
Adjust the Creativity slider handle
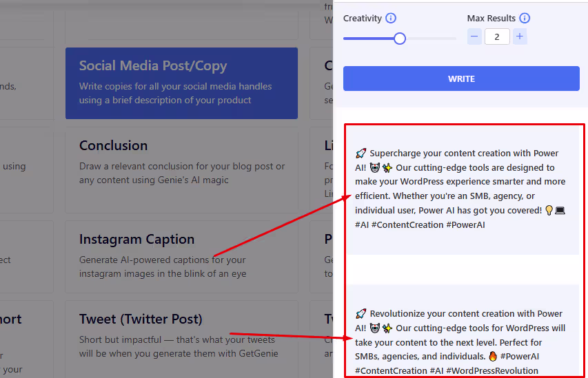click(x=400, y=39)
